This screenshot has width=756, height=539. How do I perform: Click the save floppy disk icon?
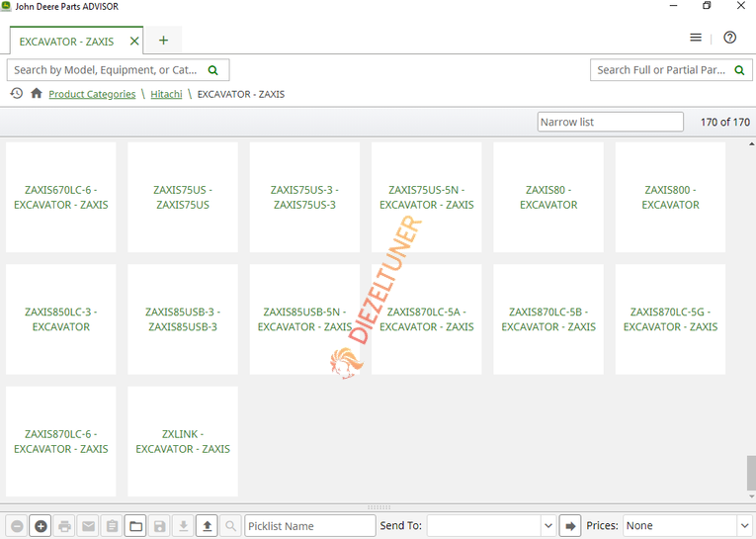click(x=159, y=526)
